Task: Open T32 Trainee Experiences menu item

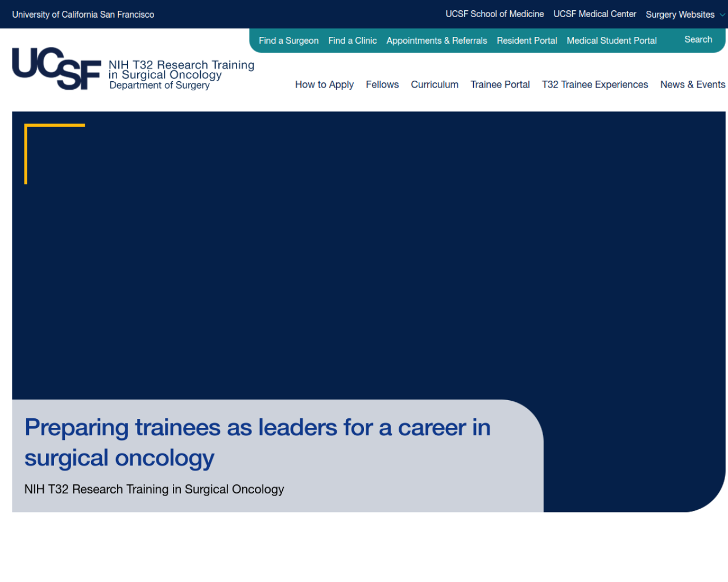Action: [595, 85]
